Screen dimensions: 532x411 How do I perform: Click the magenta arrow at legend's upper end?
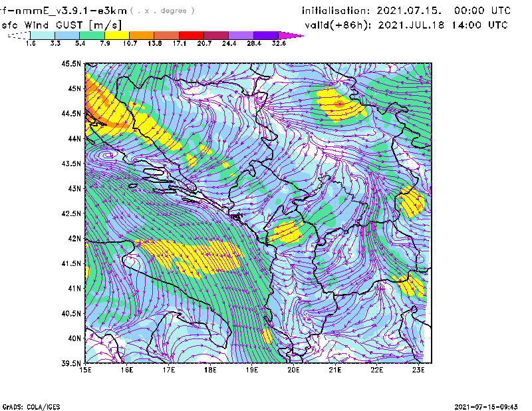tap(291, 35)
